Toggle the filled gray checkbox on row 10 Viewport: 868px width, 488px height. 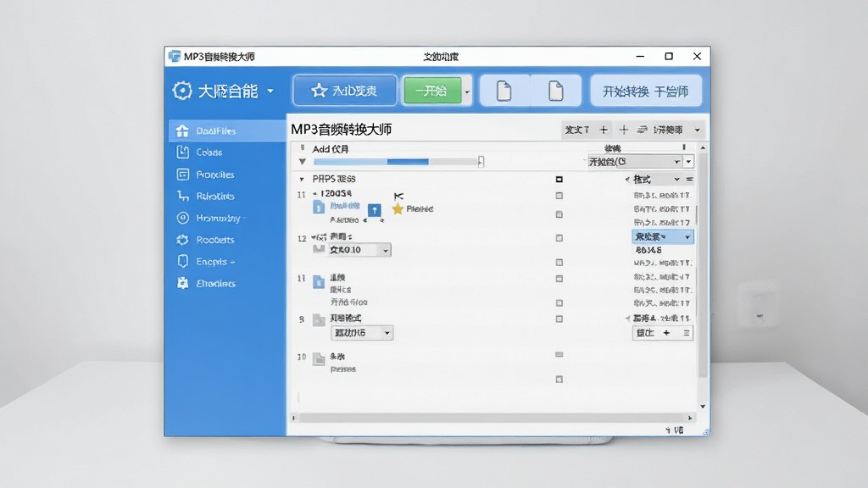tap(559, 355)
